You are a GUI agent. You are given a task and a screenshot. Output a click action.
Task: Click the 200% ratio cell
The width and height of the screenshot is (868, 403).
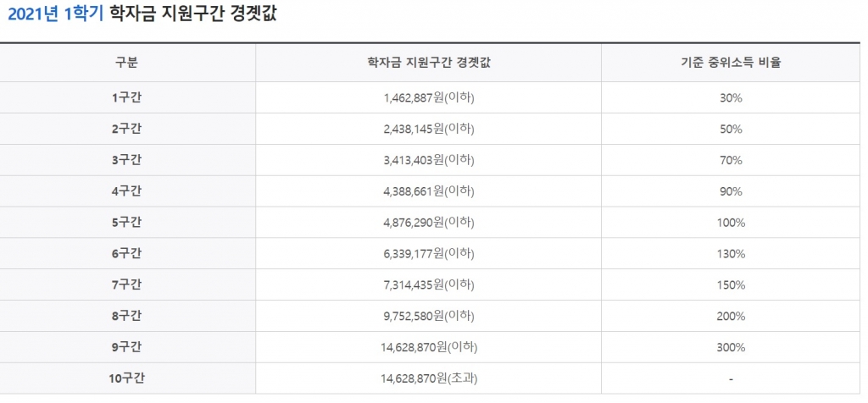tap(730, 317)
